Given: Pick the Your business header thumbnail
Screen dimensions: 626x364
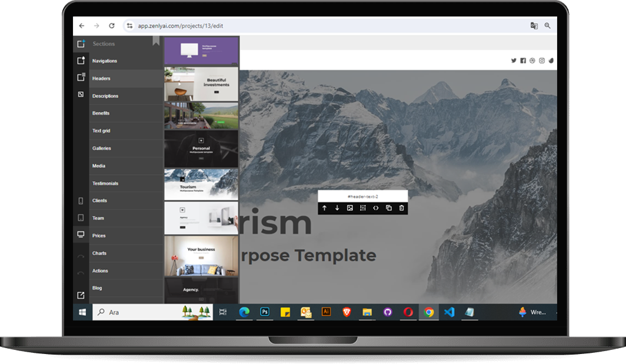Looking at the screenshot, I should coord(201,256).
